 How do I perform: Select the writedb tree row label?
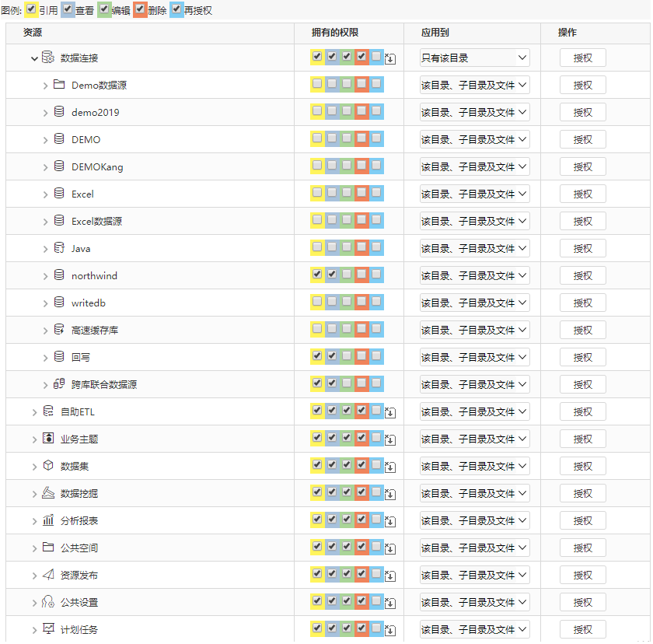click(x=89, y=303)
